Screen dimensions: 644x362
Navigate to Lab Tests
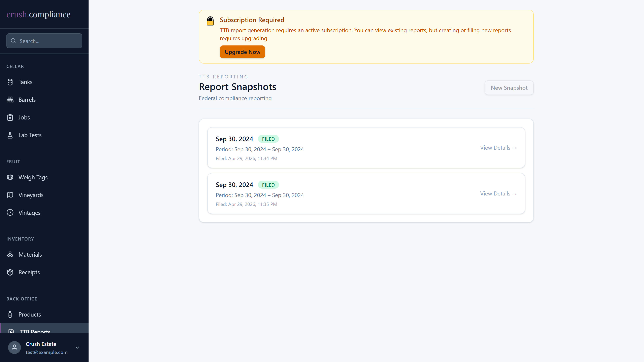tap(44, 135)
